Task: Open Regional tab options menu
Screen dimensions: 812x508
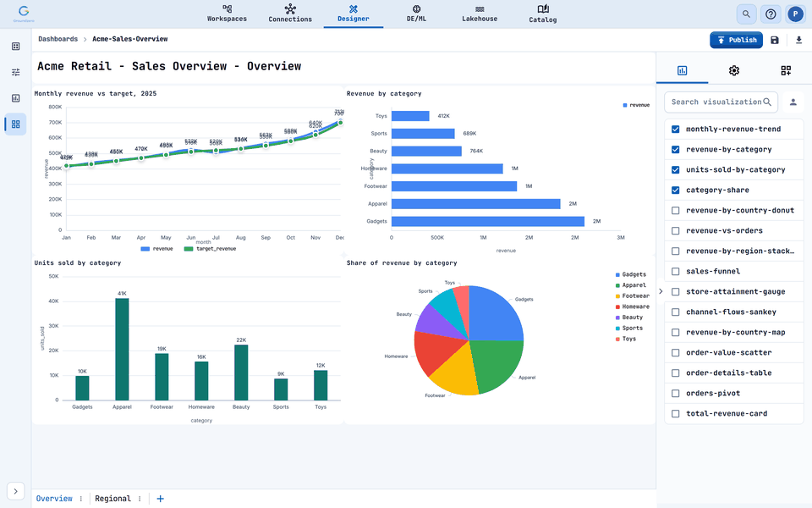Action: 140,499
